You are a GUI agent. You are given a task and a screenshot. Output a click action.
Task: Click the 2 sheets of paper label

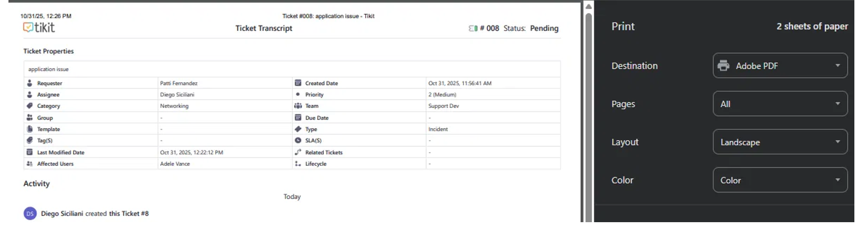click(x=812, y=26)
